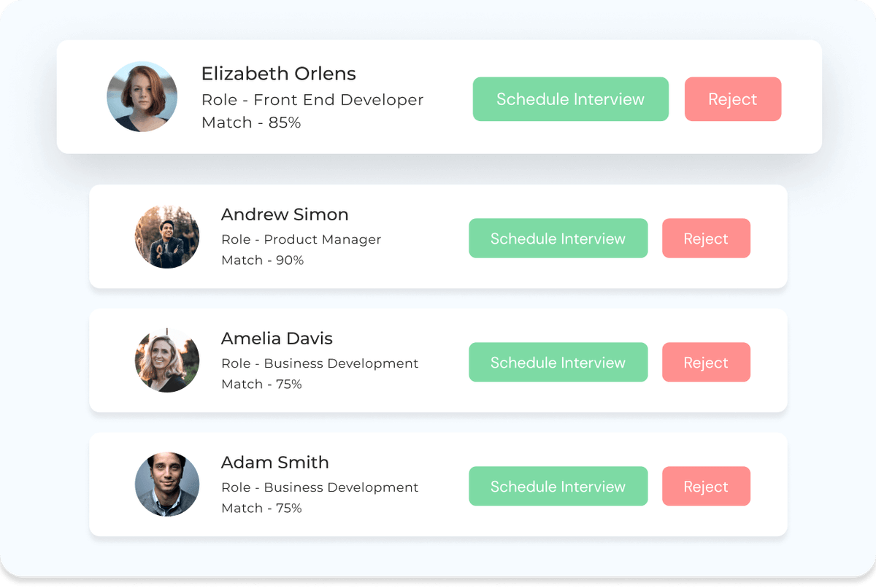Screen dimensions: 876x588
Task: Click Elizabeth Orlens' profile photo
Action: pyautogui.click(x=142, y=96)
